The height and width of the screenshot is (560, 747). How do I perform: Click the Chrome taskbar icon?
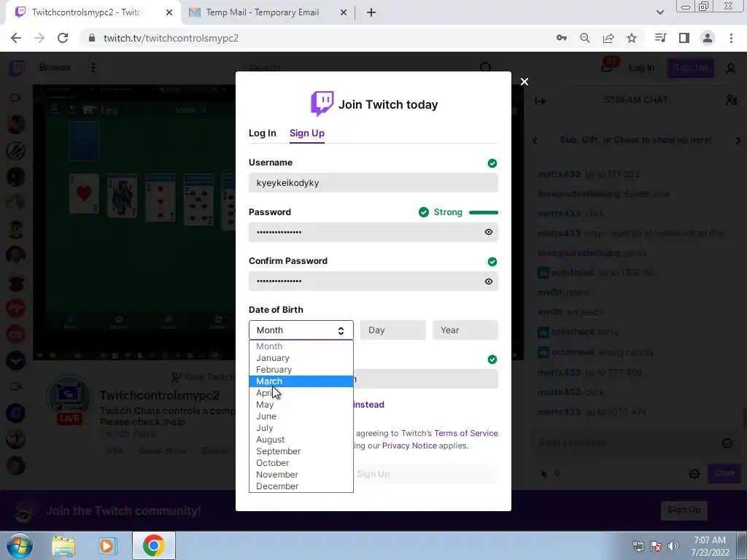click(x=153, y=545)
